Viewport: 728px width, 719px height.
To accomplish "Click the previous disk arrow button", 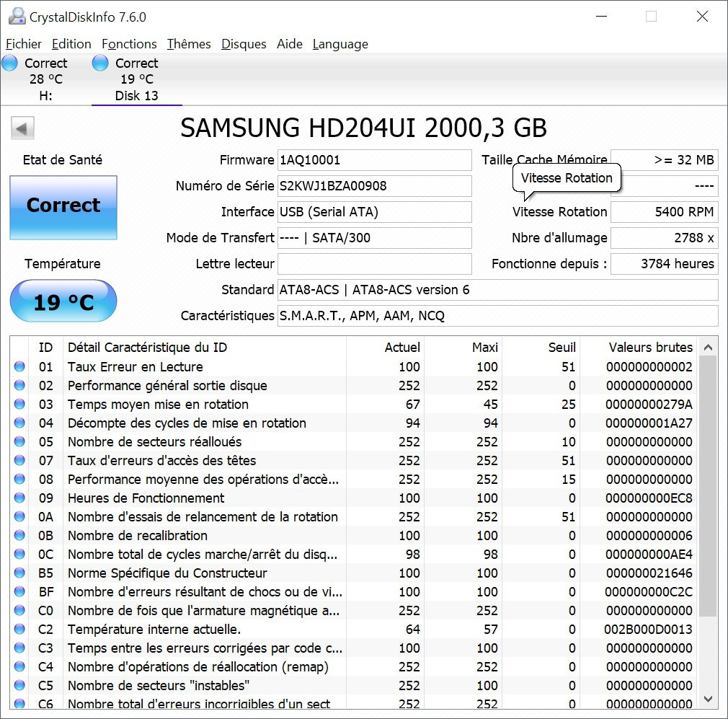I will pyautogui.click(x=22, y=128).
